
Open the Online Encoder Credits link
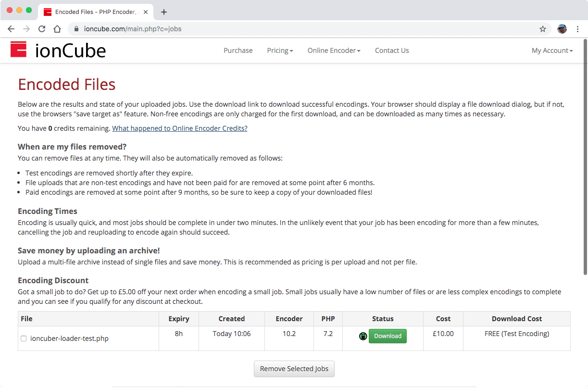tap(179, 128)
